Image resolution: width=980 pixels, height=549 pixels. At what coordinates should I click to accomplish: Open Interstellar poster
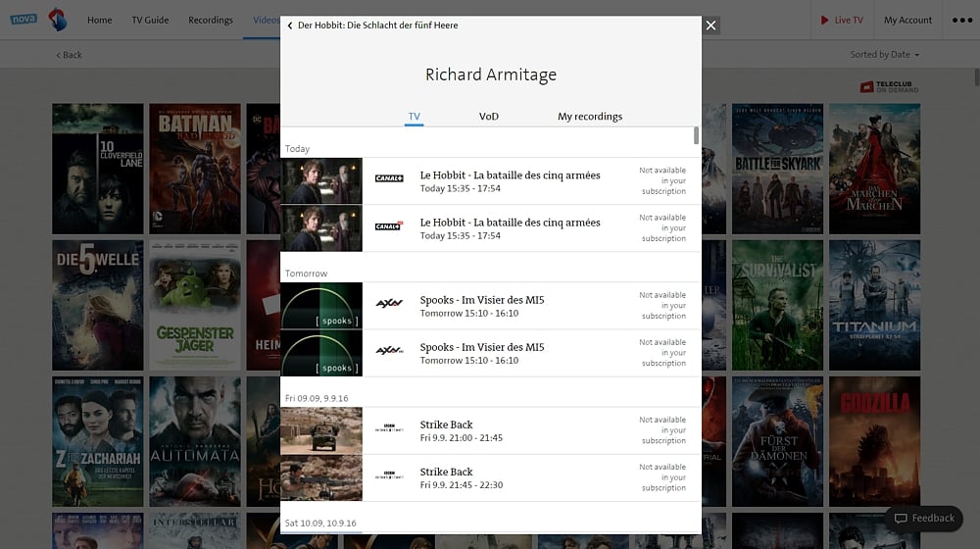click(195, 531)
